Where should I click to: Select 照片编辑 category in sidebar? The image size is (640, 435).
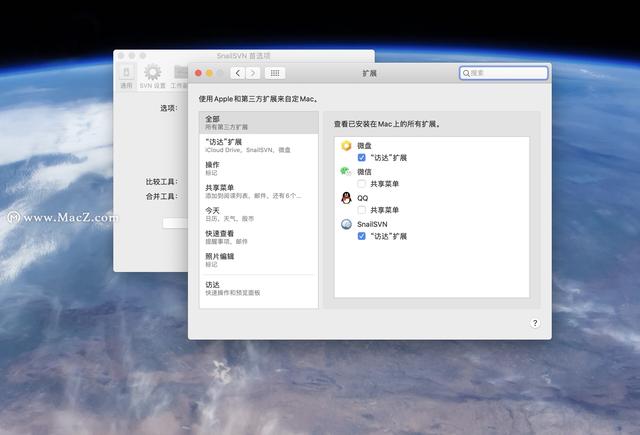click(x=259, y=260)
